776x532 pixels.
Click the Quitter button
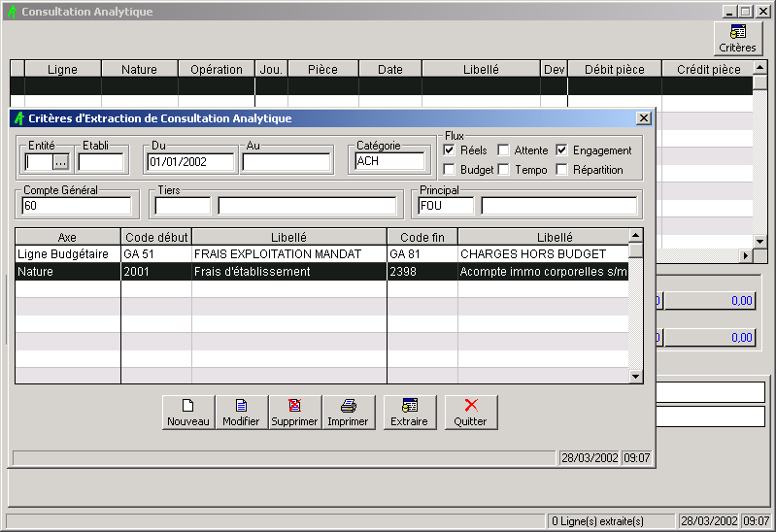tap(471, 413)
